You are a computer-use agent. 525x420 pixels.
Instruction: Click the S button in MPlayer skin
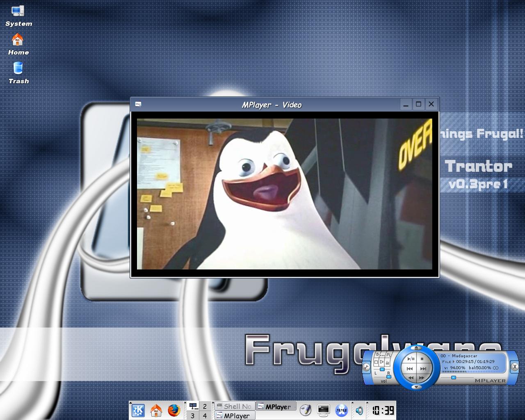pyautogui.click(x=377, y=354)
